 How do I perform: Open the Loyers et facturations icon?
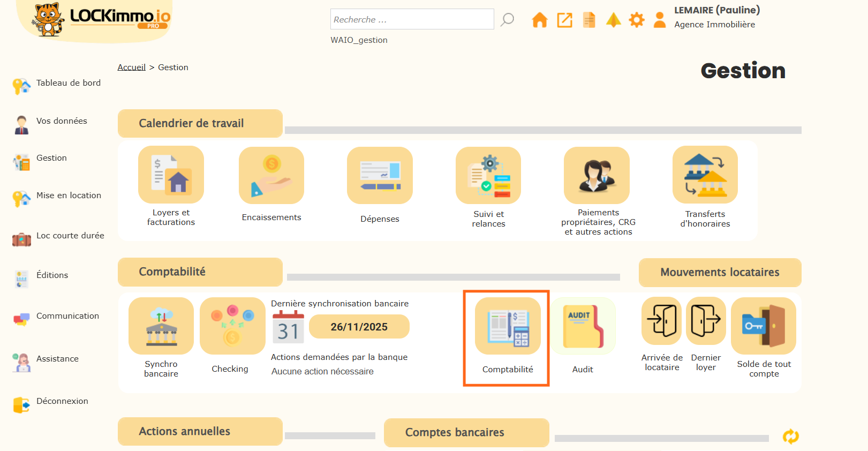[x=171, y=175]
